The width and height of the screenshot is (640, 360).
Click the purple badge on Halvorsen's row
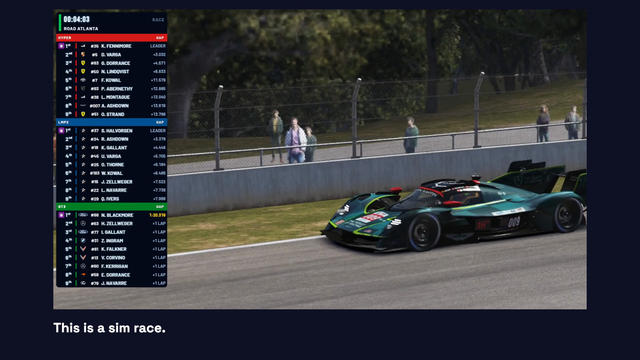(x=61, y=131)
